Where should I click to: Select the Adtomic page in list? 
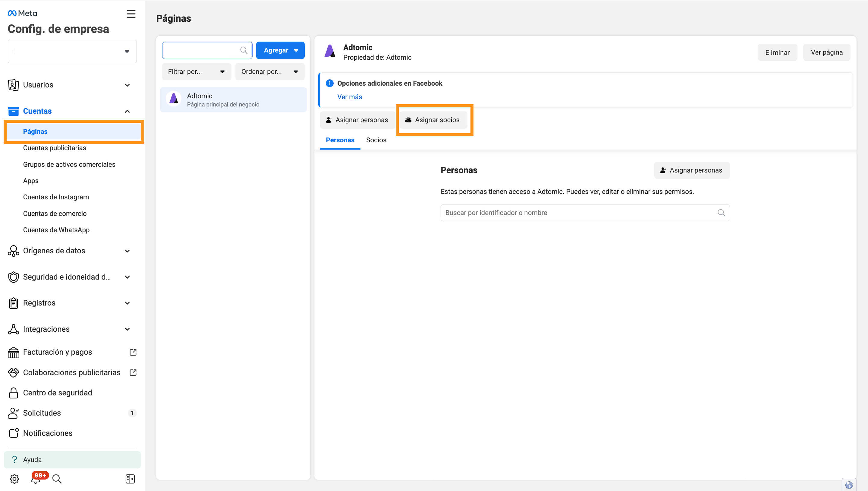pyautogui.click(x=233, y=100)
